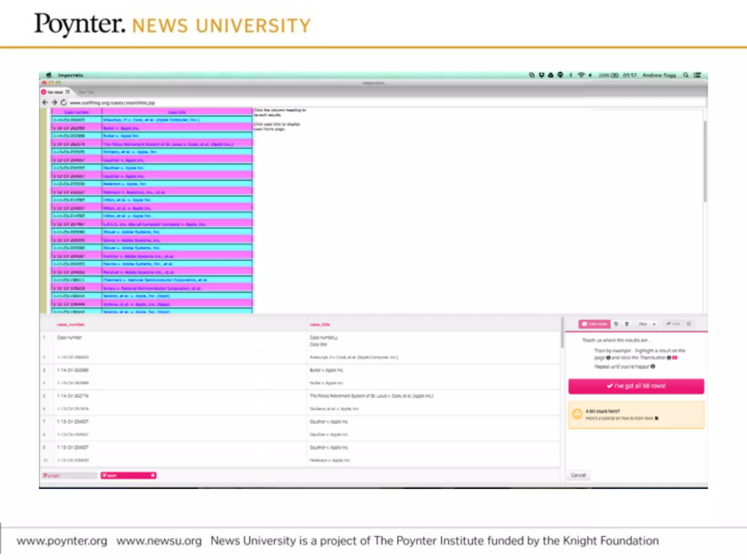Open Spotlight search magnifier in menu bar
The height and width of the screenshot is (560, 747).
686,75
